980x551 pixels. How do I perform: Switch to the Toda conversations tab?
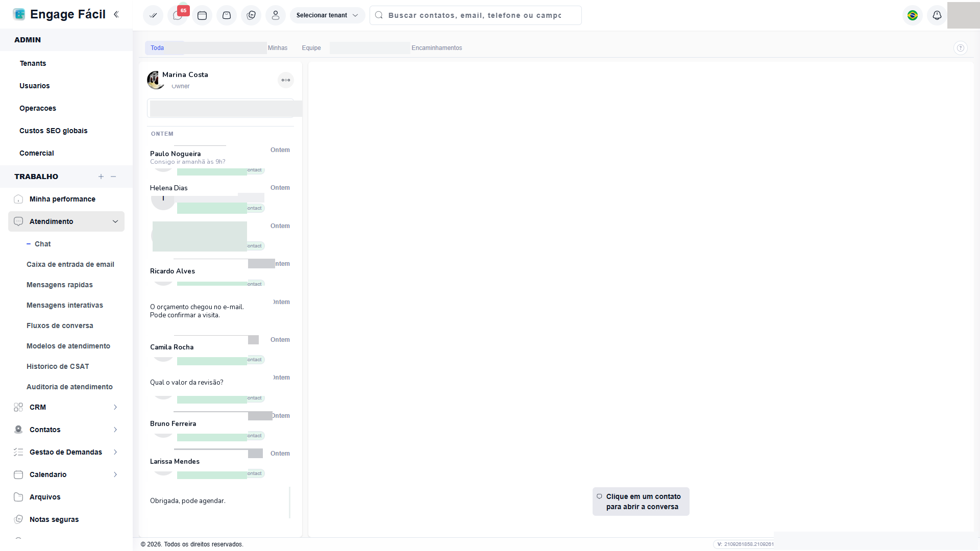pos(157,48)
